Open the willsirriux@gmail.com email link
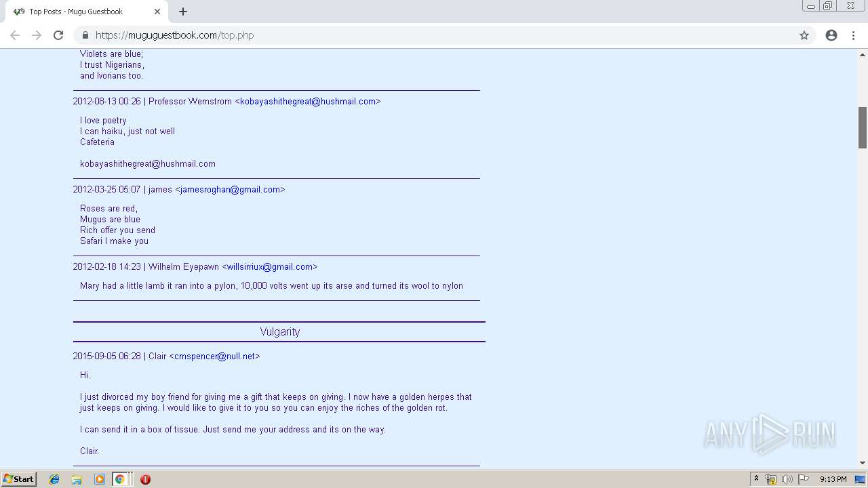The width and height of the screenshot is (868, 488). tap(270, 266)
